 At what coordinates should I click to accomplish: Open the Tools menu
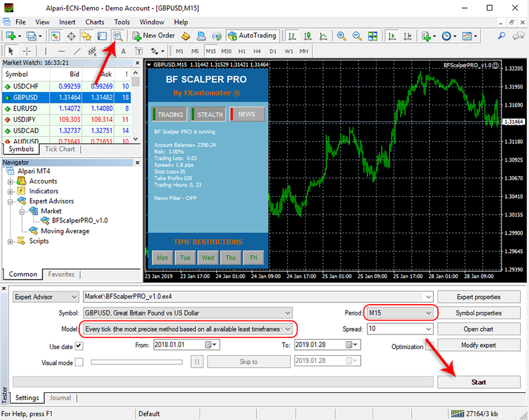[x=122, y=22]
